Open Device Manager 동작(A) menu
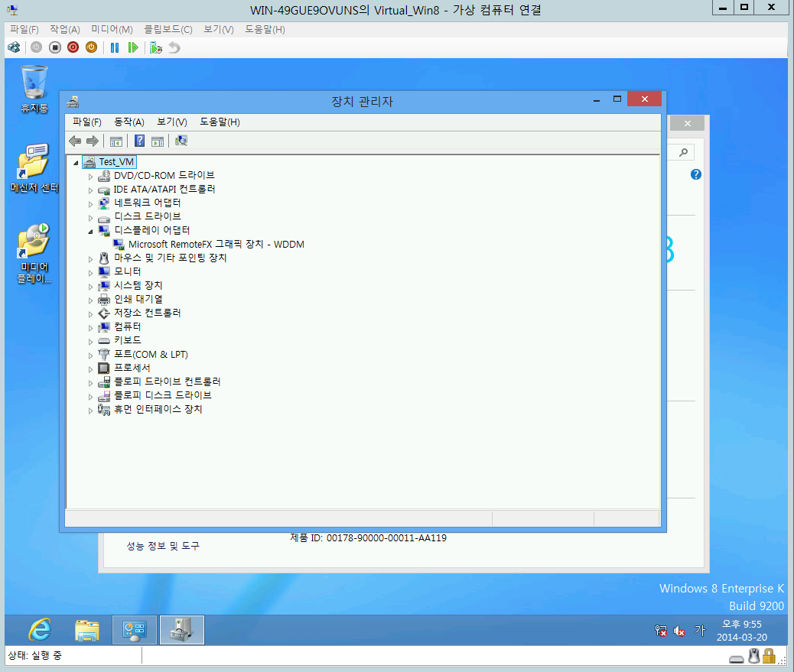 tap(129, 122)
